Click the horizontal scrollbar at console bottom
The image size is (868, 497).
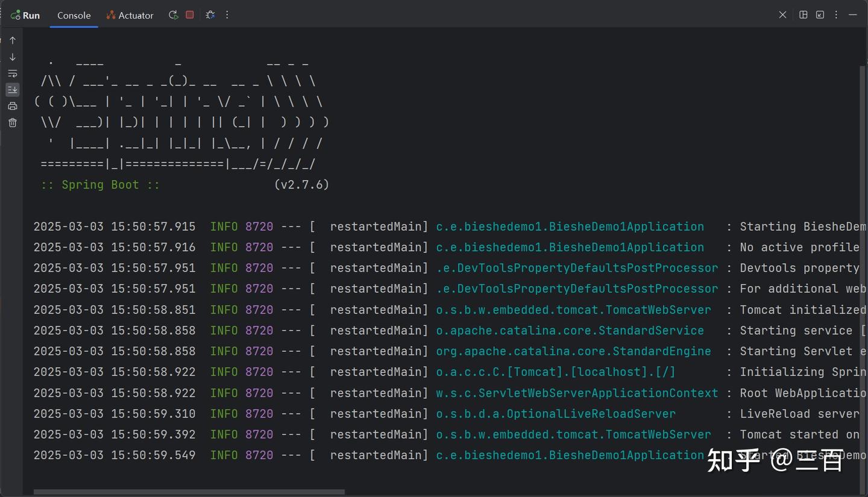(189, 492)
